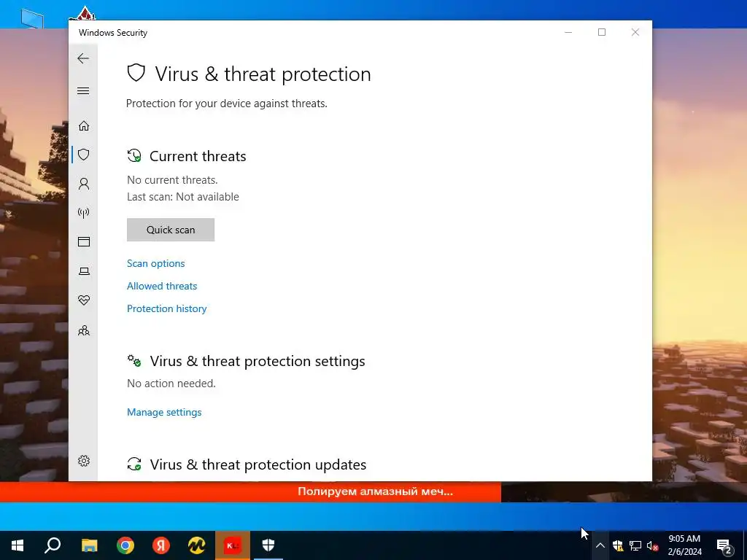Open Firewall & network protection icon

pyautogui.click(x=84, y=213)
